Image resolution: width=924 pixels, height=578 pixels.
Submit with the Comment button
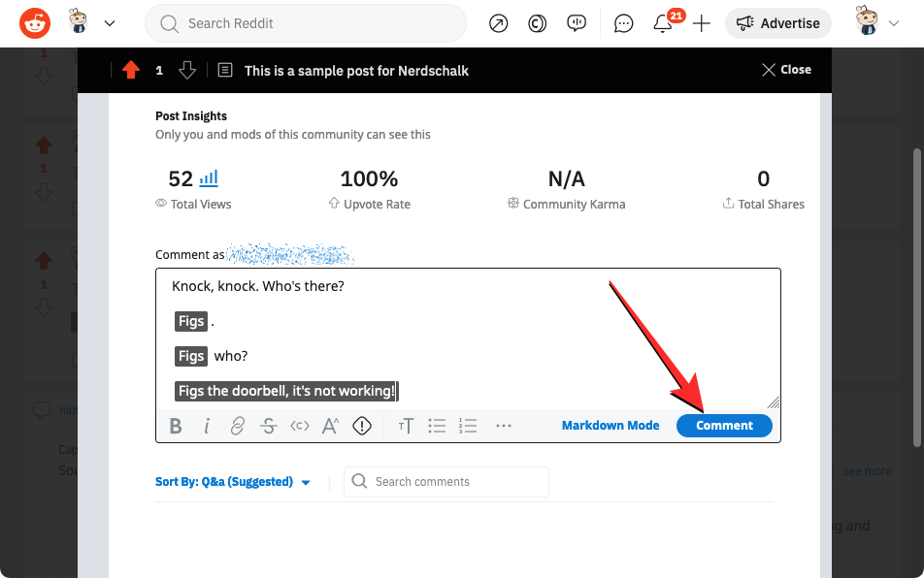tap(724, 426)
